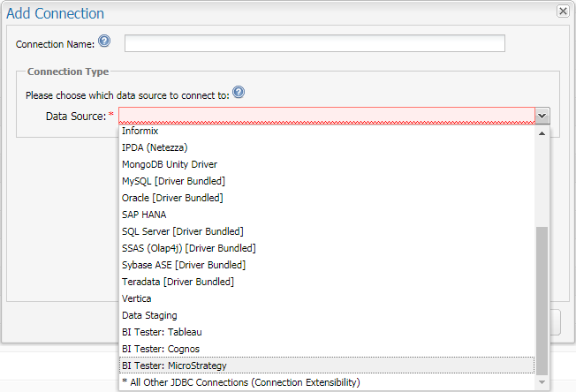Click help icon next to Connection Name
576x392 pixels.
pos(105,42)
